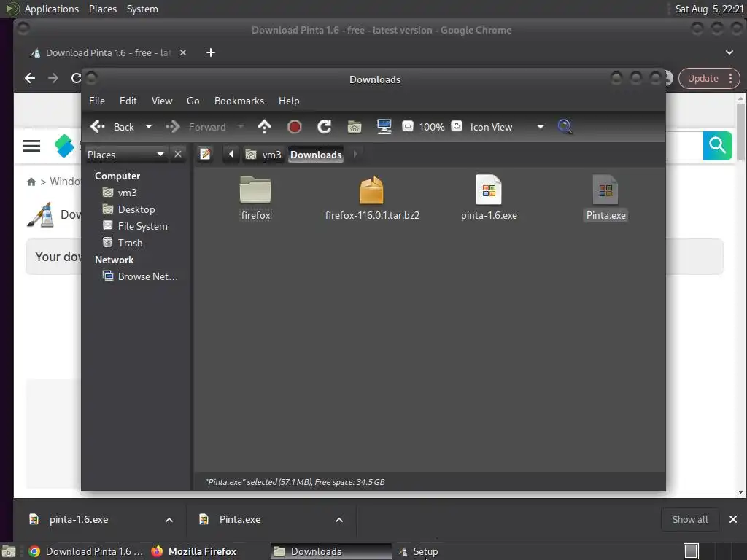Open the Go menu
The image size is (747, 560).
click(x=193, y=101)
